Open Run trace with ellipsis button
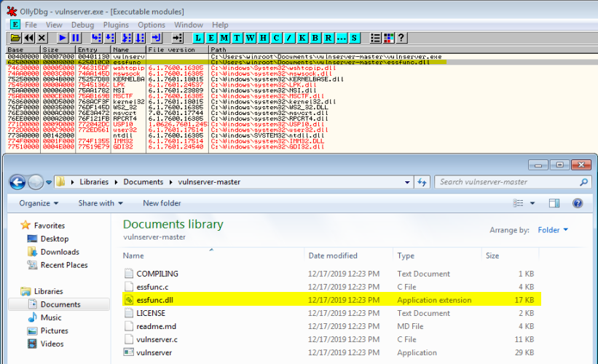The image size is (598, 364). (342, 38)
